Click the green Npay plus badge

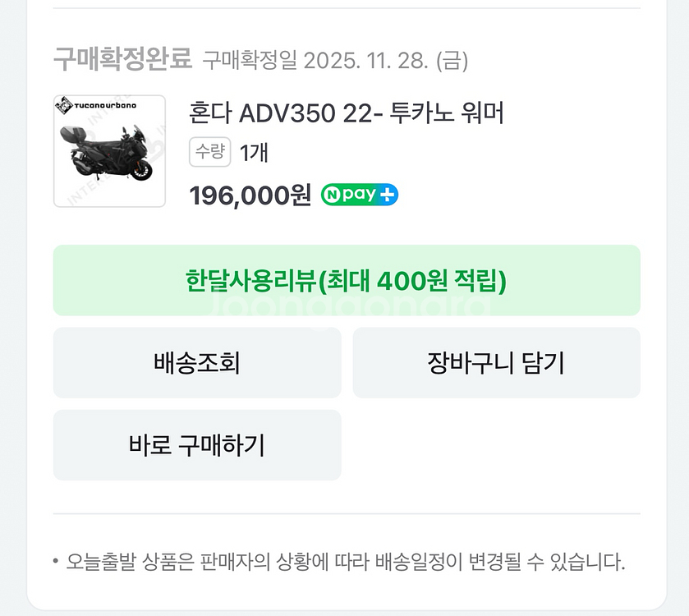point(360,195)
